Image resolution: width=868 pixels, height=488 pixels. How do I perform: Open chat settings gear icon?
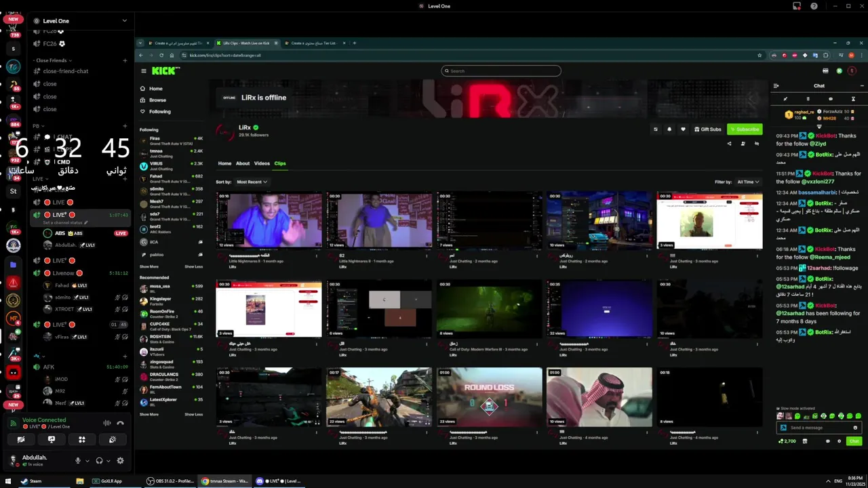(840, 441)
